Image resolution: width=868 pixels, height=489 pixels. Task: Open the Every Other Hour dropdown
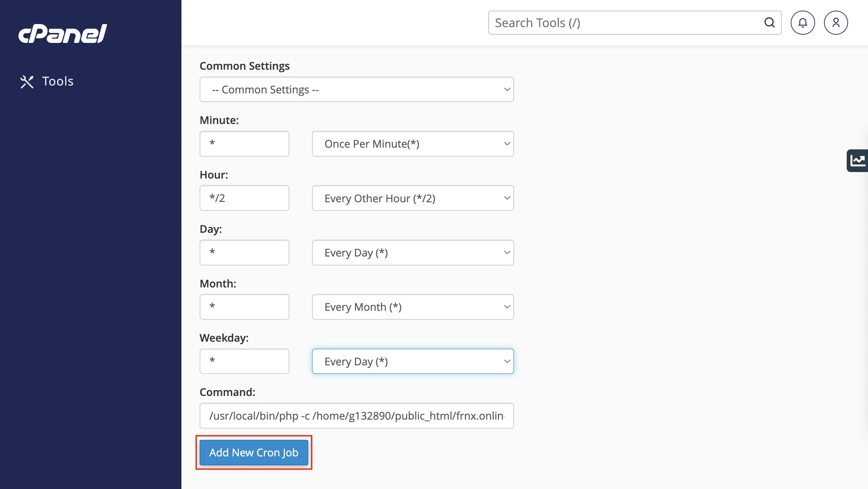point(413,198)
